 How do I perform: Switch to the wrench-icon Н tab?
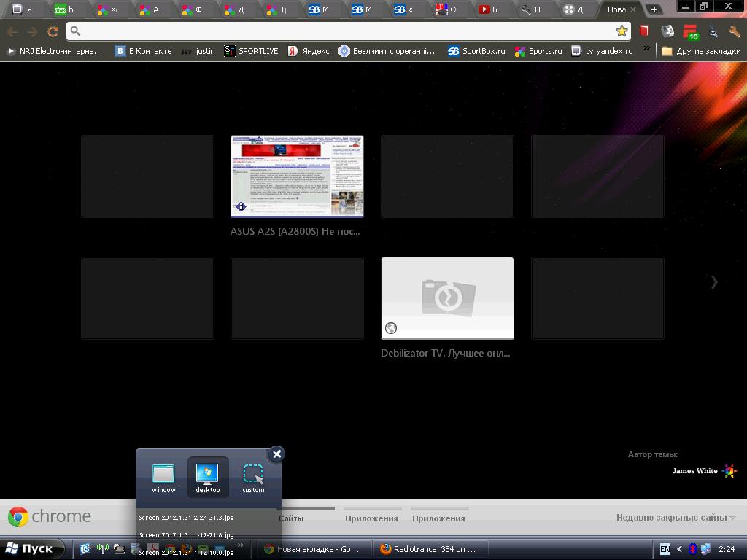click(x=532, y=9)
